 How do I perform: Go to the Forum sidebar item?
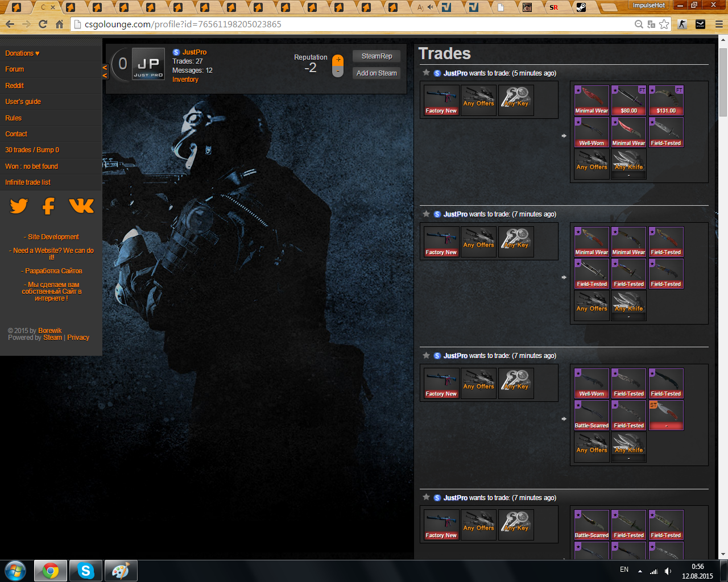point(15,69)
